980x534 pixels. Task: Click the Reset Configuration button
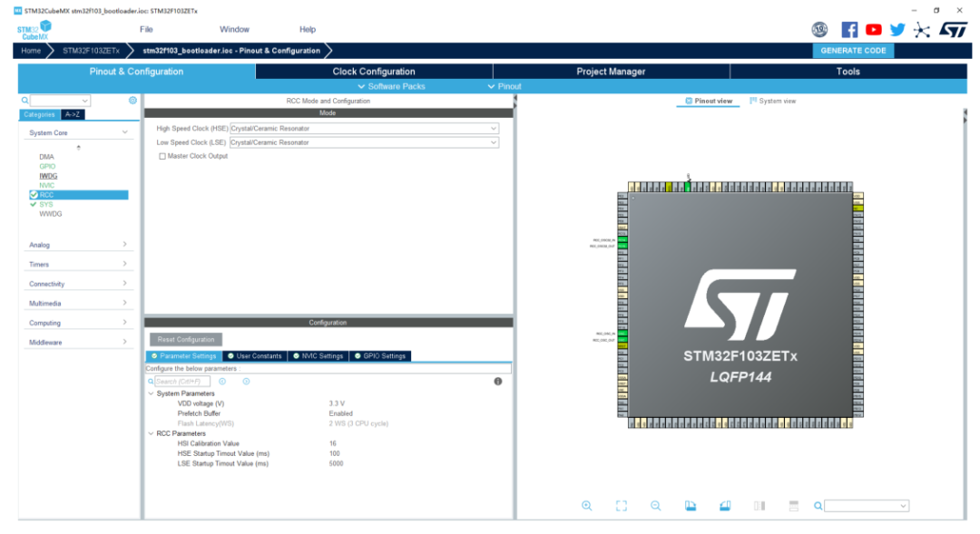tap(186, 340)
